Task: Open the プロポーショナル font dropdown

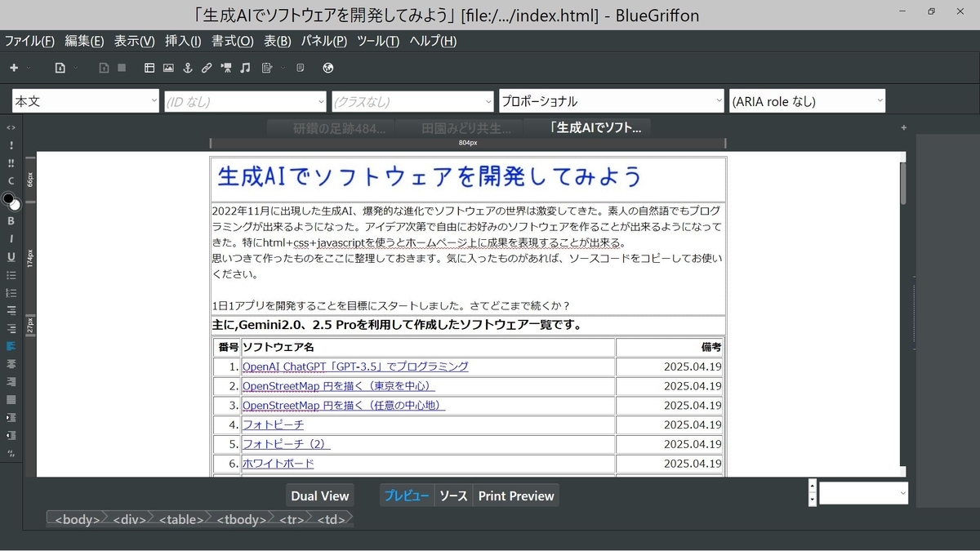Action: pyautogui.click(x=612, y=101)
